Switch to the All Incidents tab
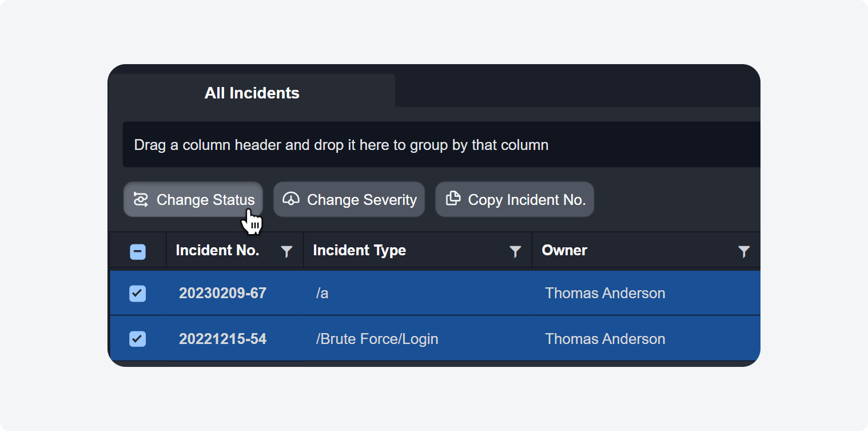 pos(252,93)
